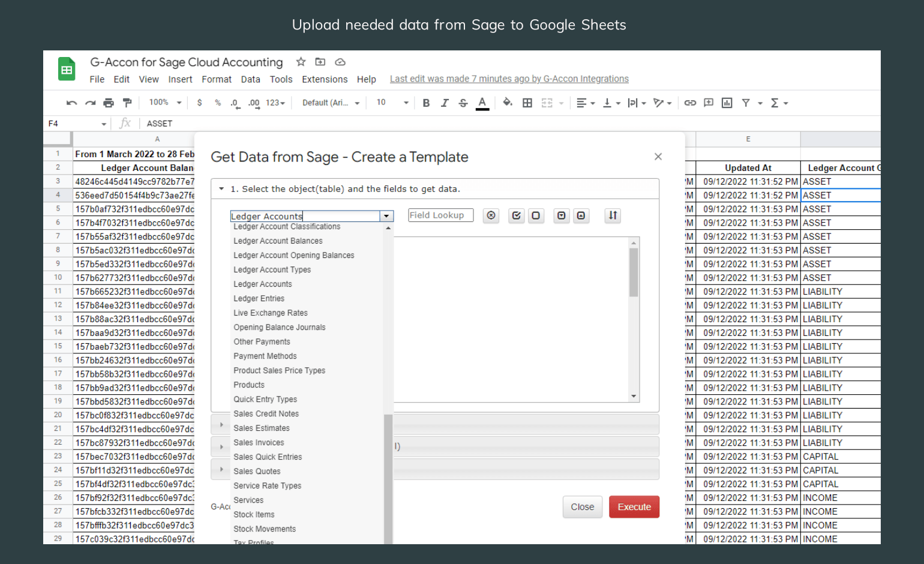This screenshot has width=924, height=564.
Task: Format as currency with dollar icon
Action: click(x=200, y=103)
